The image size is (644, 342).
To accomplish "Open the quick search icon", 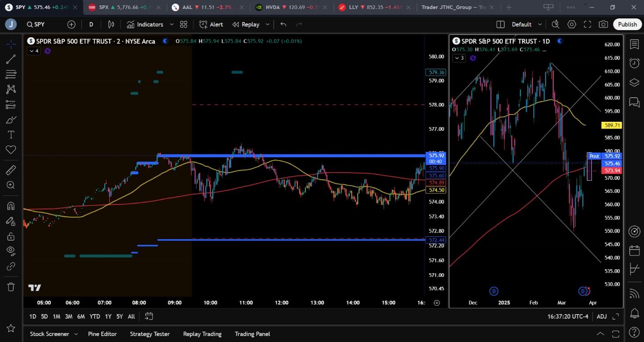I will point(555,24).
